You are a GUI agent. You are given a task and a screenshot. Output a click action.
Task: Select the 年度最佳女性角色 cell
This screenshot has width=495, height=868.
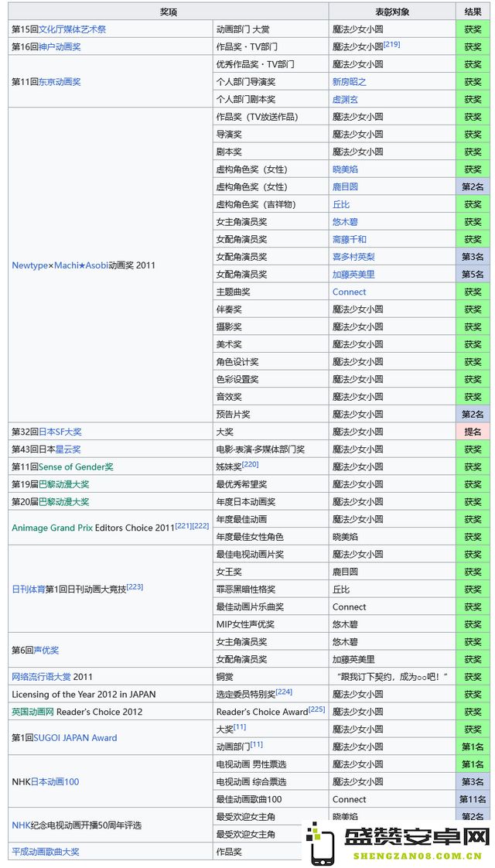(x=271, y=537)
